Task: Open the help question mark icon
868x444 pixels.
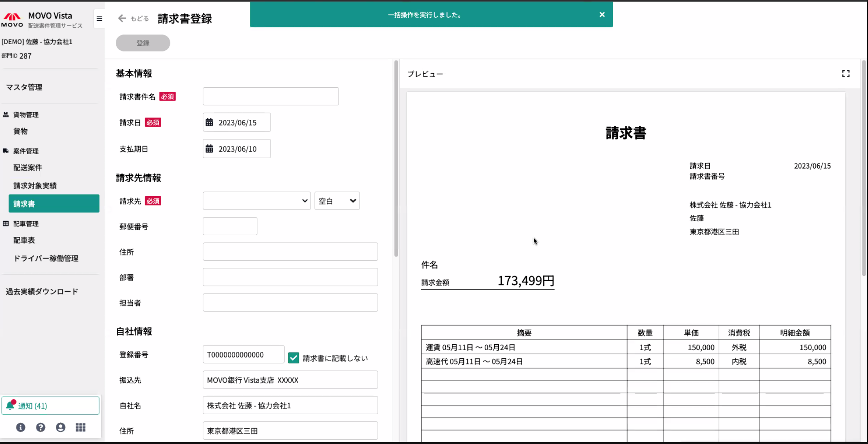Action: (41, 427)
